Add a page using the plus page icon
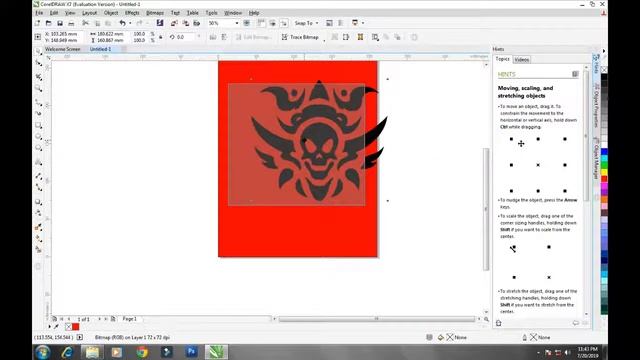The height and width of the screenshot is (360, 640). (113, 319)
